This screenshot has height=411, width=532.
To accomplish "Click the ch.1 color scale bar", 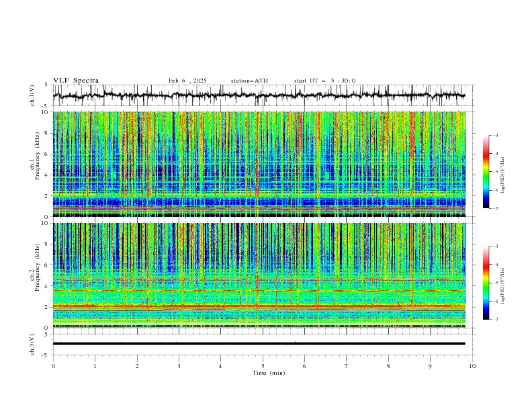I will pyautogui.click(x=486, y=172).
